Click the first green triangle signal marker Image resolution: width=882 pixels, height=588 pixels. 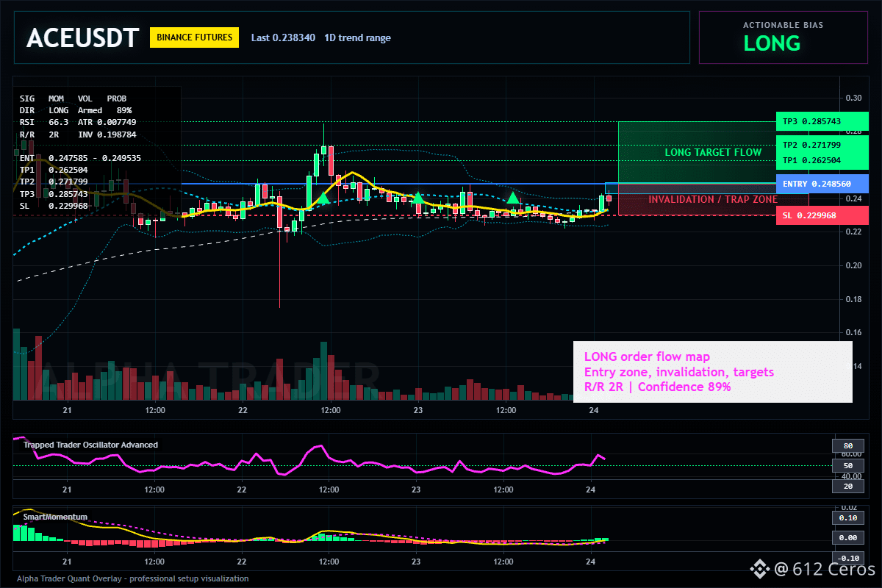coord(323,197)
